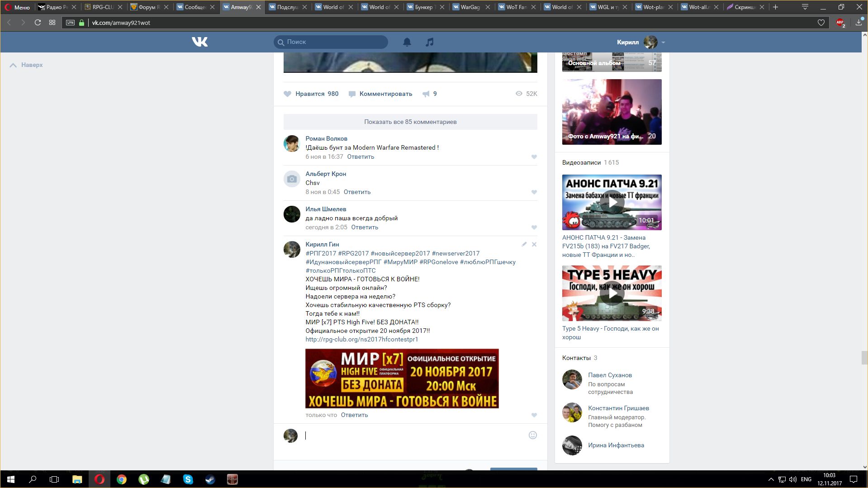The image size is (868, 488).
Task: Reply to Роман Волков's comment
Action: (360, 157)
